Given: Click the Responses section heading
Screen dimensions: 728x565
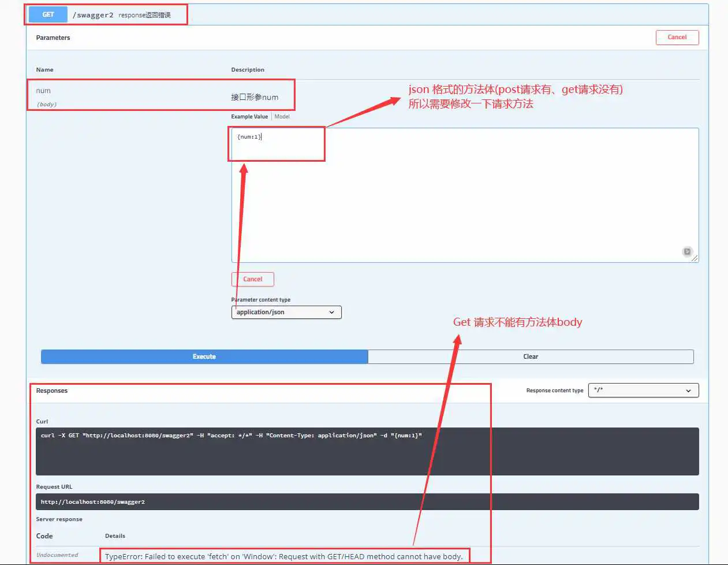Looking at the screenshot, I should pos(52,391).
